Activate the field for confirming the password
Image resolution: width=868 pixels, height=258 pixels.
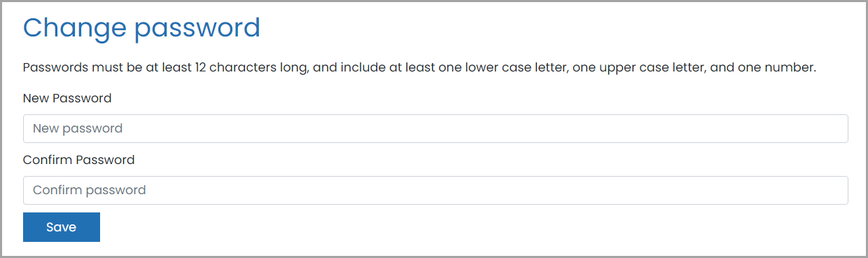tap(435, 191)
